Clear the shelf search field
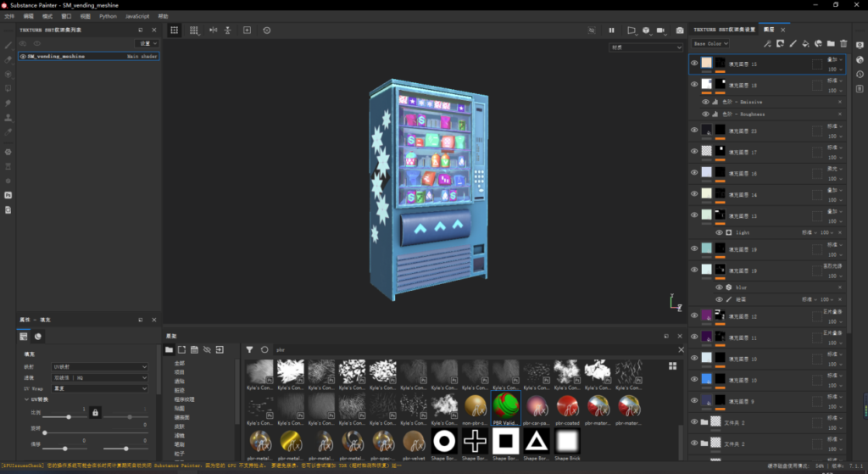Viewport: 868px width, 474px height. pyautogui.click(x=681, y=349)
